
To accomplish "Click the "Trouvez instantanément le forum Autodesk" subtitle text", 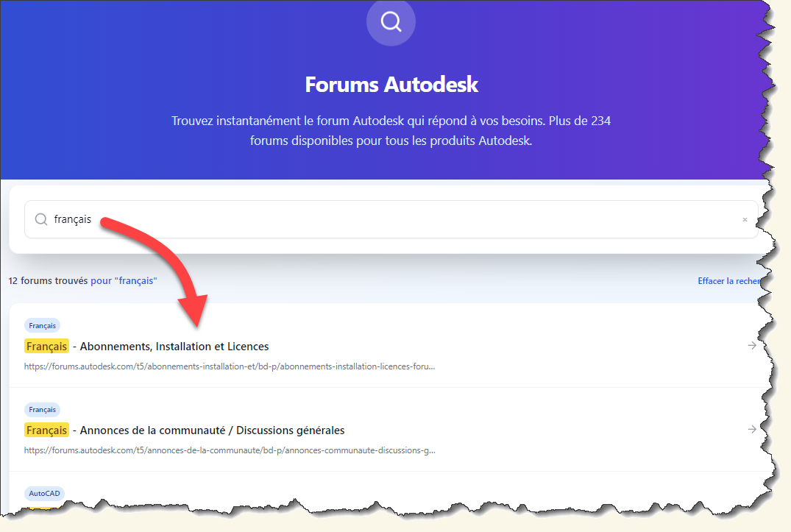I will coord(391,130).
